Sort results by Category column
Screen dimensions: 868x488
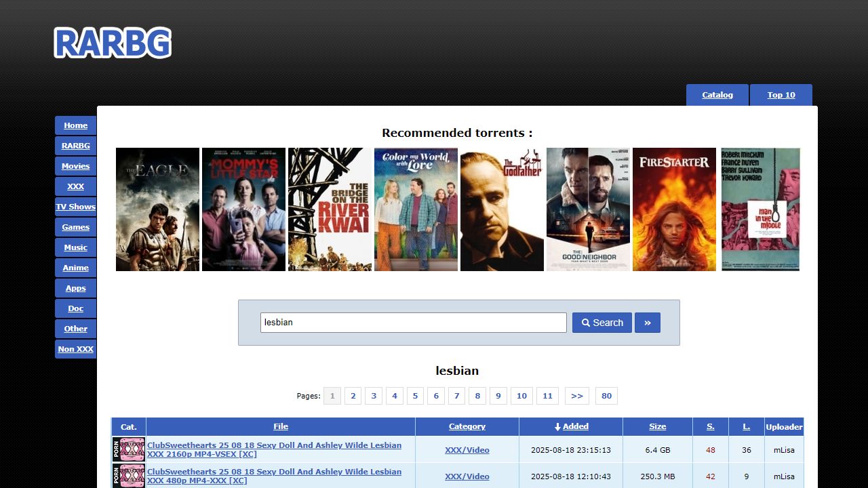(467, 426)
